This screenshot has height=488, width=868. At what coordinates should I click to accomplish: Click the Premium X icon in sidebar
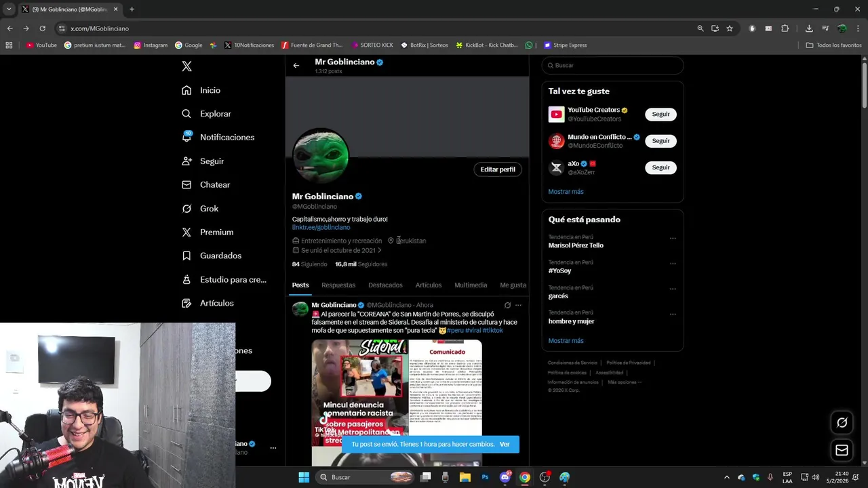[186, 232]
